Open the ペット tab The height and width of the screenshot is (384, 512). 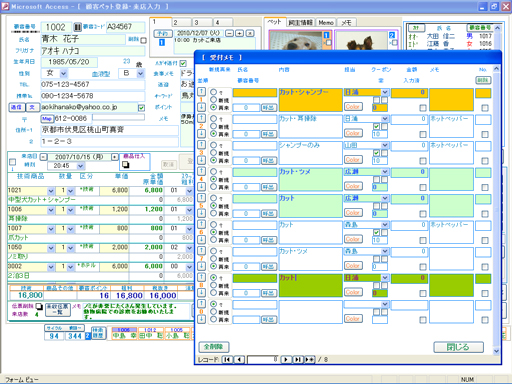click(275, 22)
